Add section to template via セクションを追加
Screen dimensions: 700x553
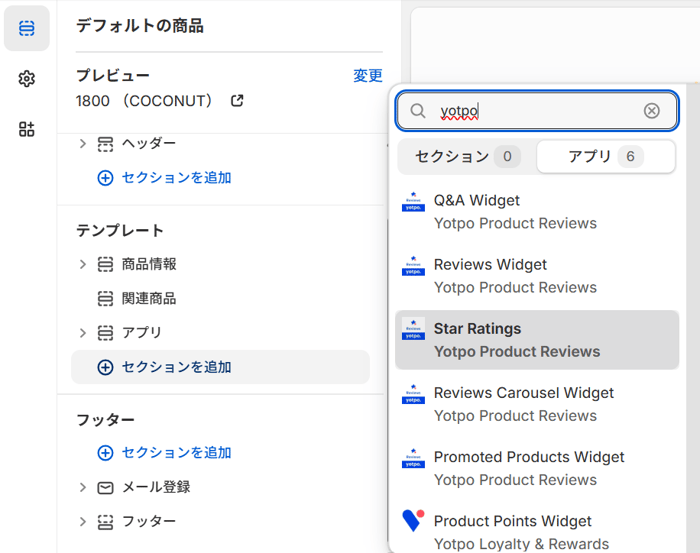tap(221, 367)
